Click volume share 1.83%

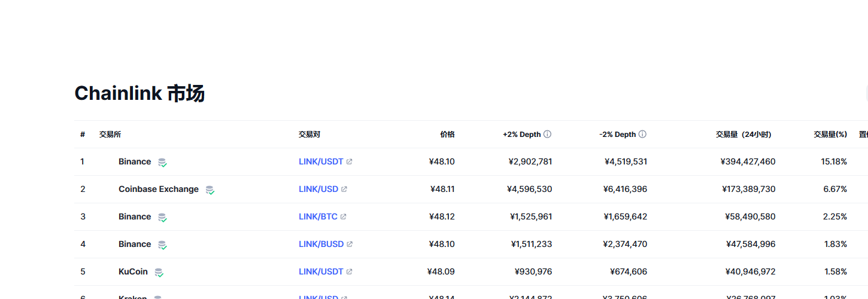(x=836, y=244)
